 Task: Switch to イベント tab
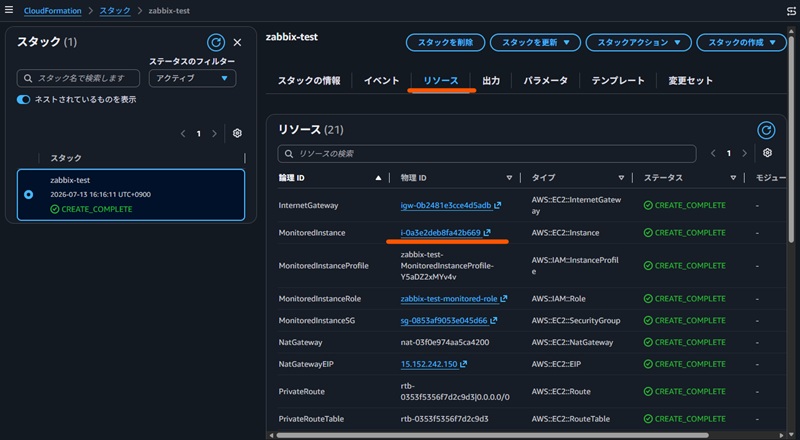pyautogui.click(x=382, y=81)
